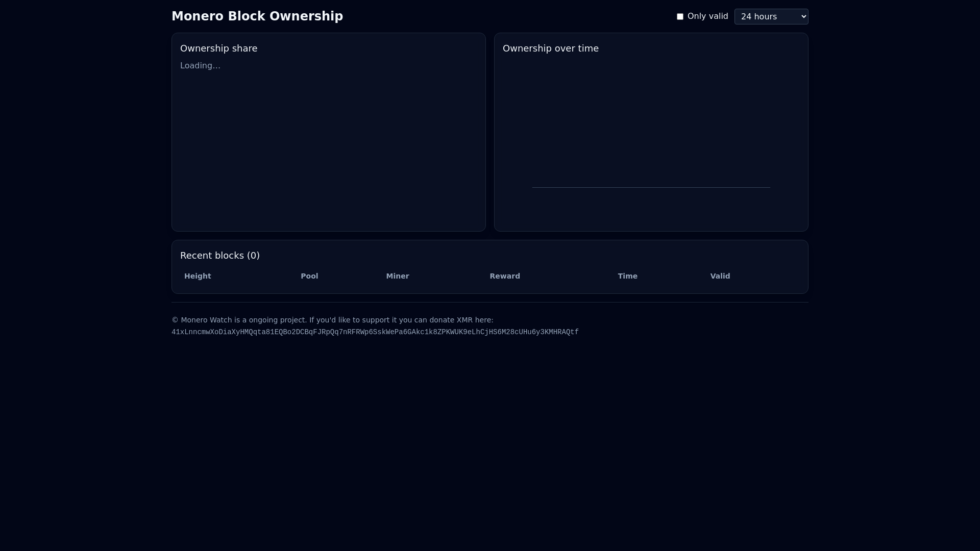Click the Pool column header
This screenshot has width=980, height=551.
pos(309,276)
